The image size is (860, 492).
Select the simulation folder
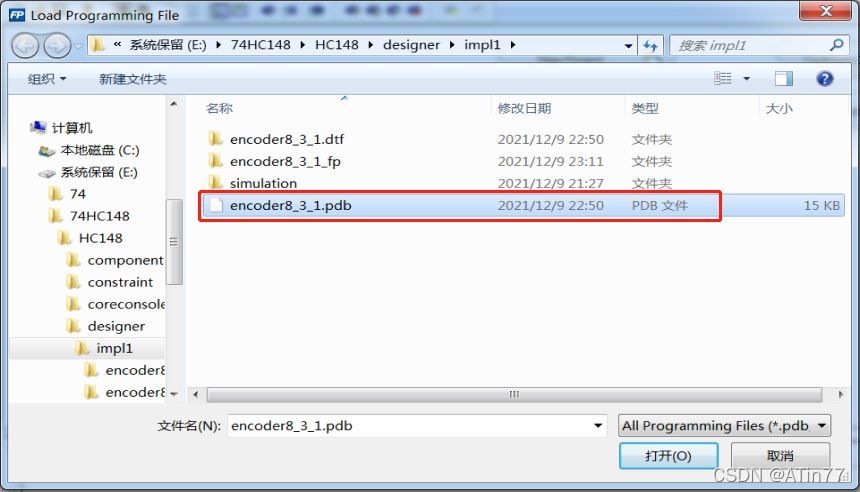coord(263,183)
